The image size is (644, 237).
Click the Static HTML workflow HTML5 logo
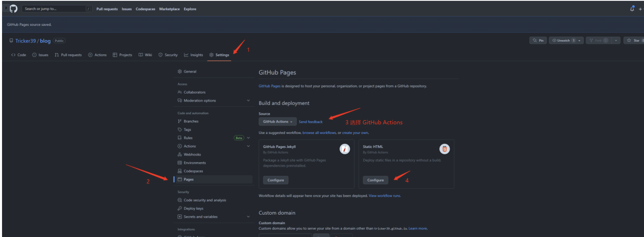tap(444, 149)
